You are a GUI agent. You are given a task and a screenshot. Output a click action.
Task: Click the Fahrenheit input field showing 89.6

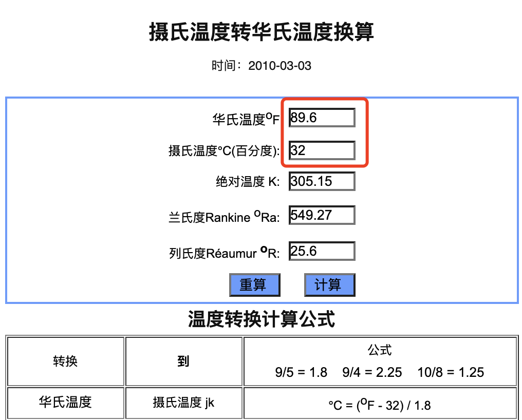point(322,118)
